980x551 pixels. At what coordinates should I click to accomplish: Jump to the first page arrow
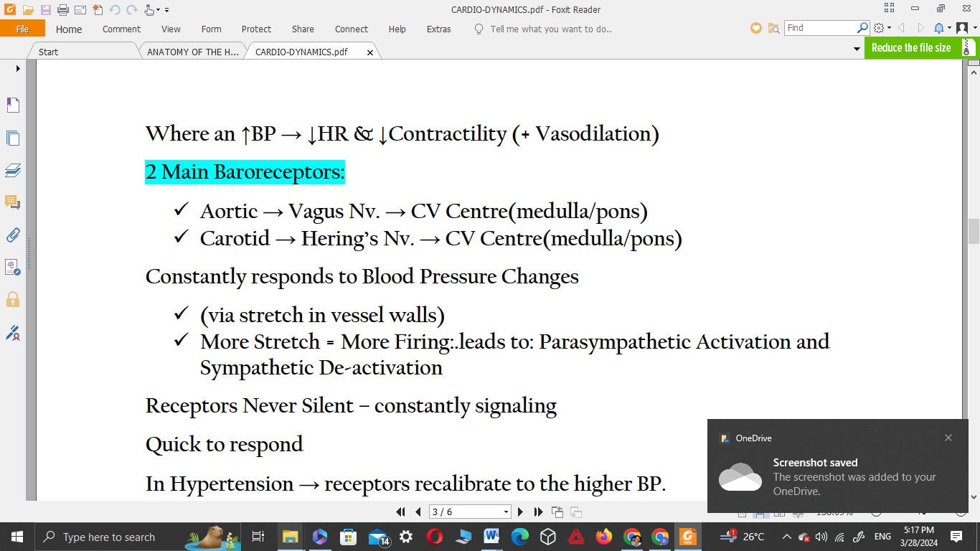(x=401, y=512)
